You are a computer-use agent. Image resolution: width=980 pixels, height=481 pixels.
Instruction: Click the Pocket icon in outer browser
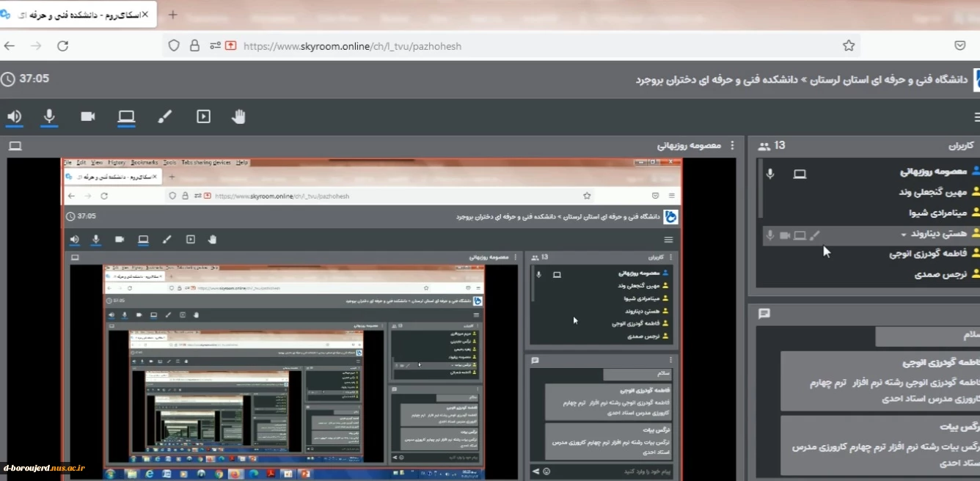pyautogui.click(x=959, y=45)
